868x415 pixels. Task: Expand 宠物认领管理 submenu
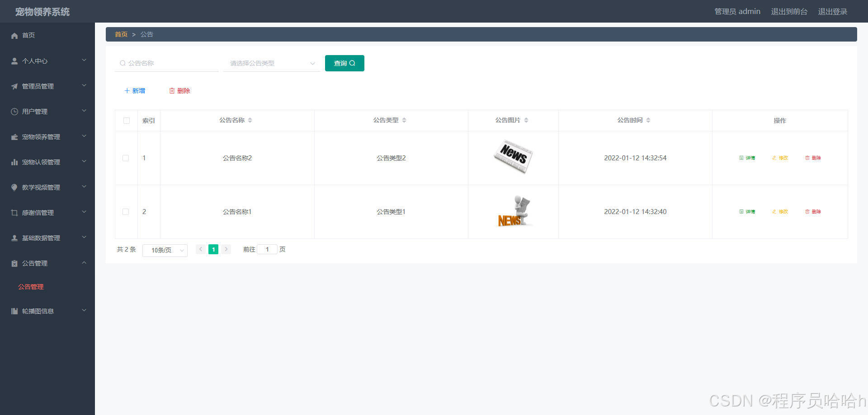click(x=84, y=161)
